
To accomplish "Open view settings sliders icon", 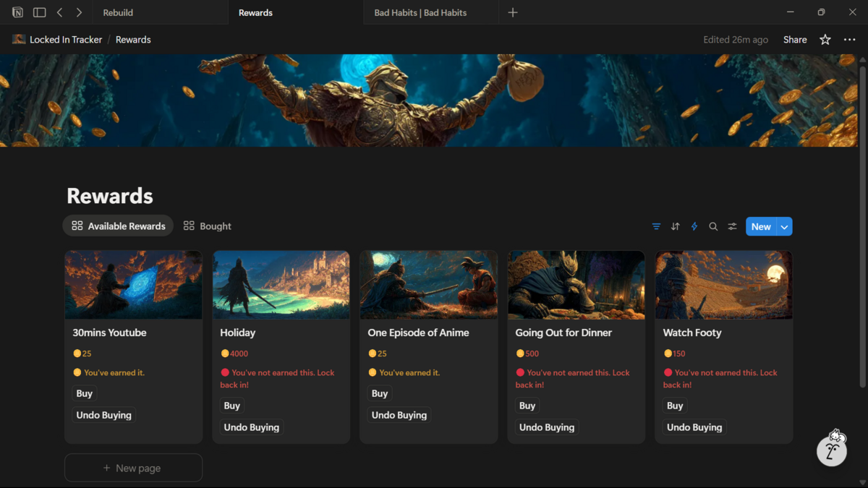I will 733,226.
